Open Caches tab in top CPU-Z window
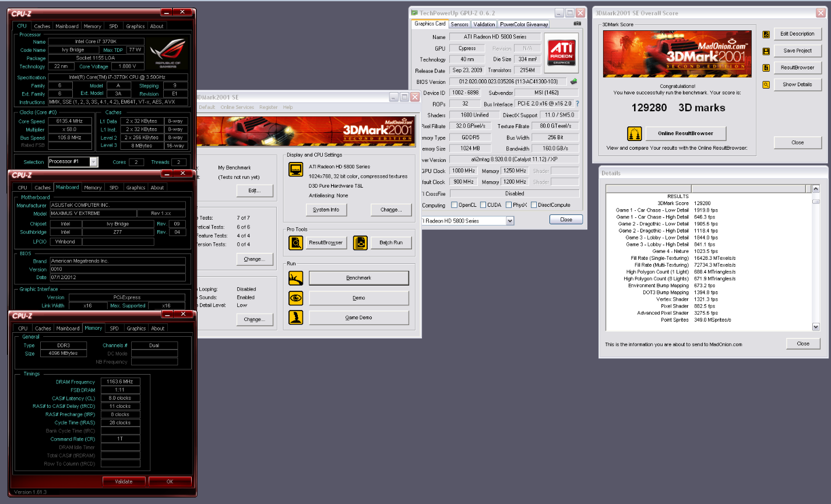This screenshot has width=831, height=504. tap(42, 26)
